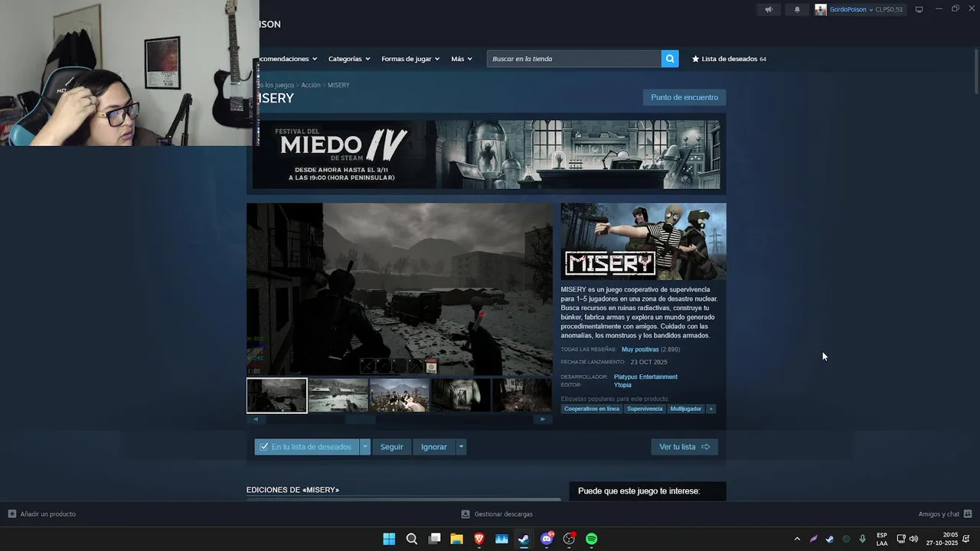Screen dimensions: 980x551
Task: Launch Brave browser from the taskbar
Action: point(479,539)
